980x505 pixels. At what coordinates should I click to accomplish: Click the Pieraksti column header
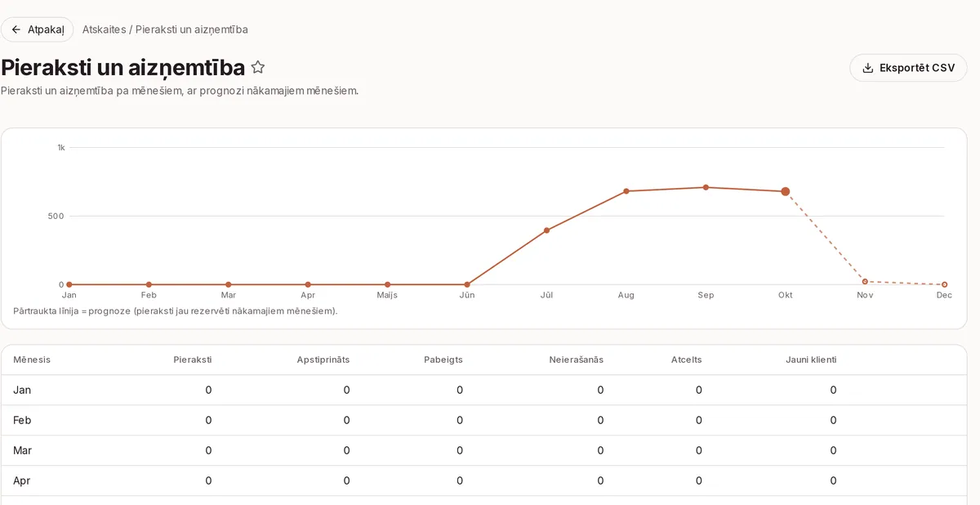(193, 360)
